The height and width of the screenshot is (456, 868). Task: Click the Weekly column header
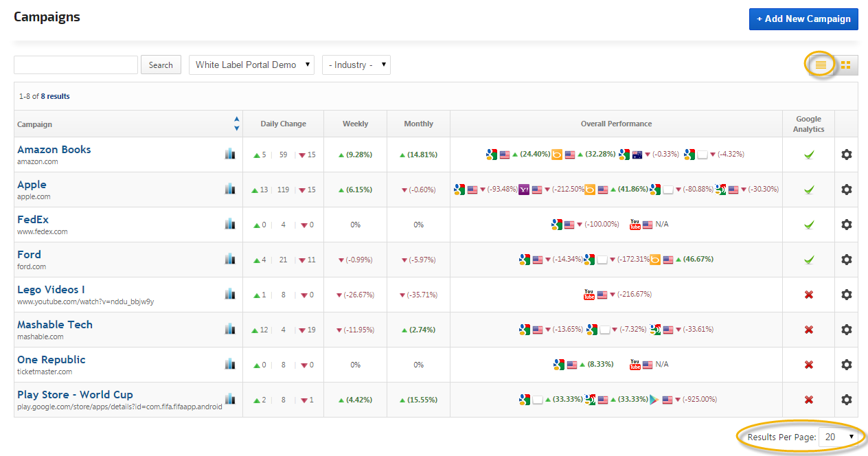(355, 124)
